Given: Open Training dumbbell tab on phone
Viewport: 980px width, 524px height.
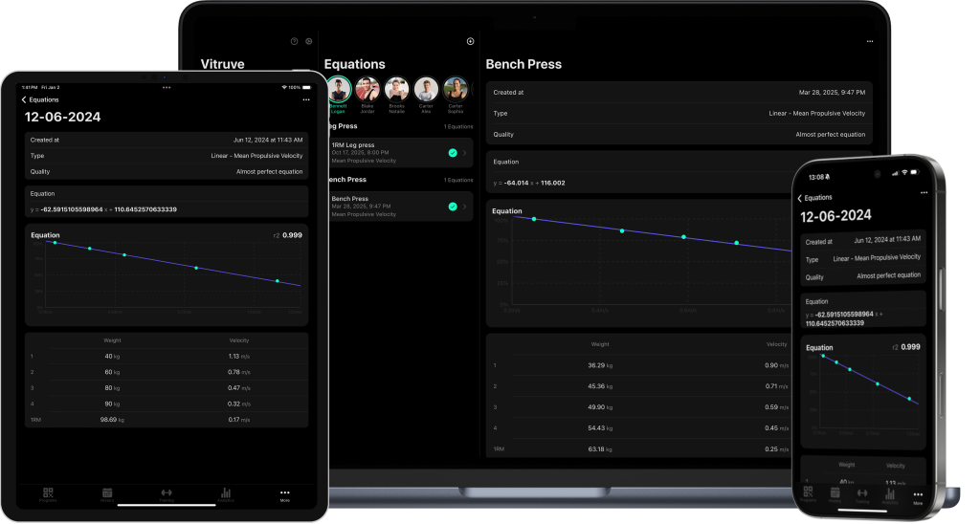Looking at the screenshot, I should click(x=862, y=494).
